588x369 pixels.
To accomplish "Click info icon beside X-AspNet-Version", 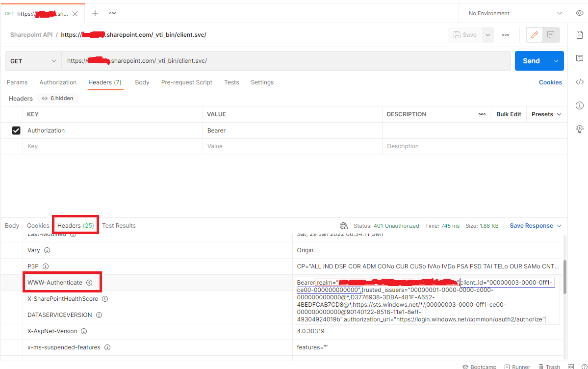I will [84, 331].
